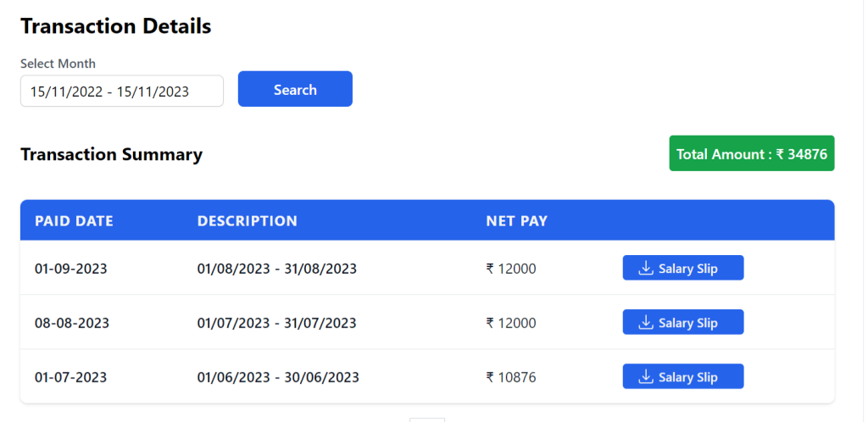The width and height of the screenshot is (868, 422).
Task: Select the paid date 01-07-2023 cell
Action: (x=71, y=377)
